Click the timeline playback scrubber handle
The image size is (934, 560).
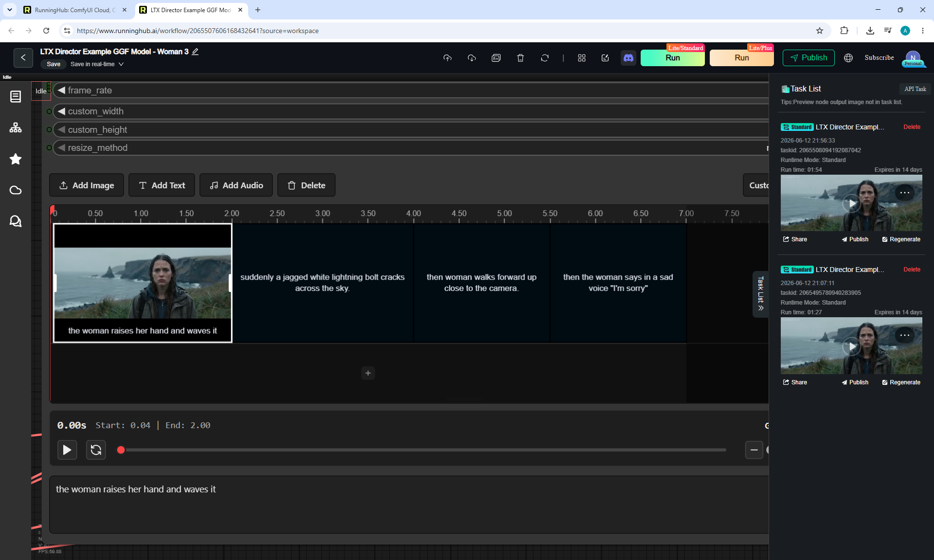[x=121, y=450]
